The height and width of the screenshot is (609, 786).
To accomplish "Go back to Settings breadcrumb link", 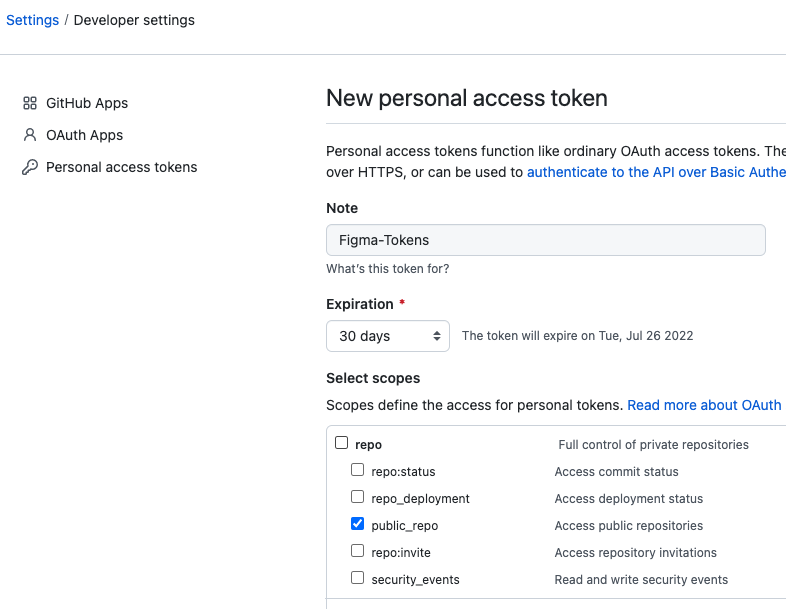I will [33, 20].
